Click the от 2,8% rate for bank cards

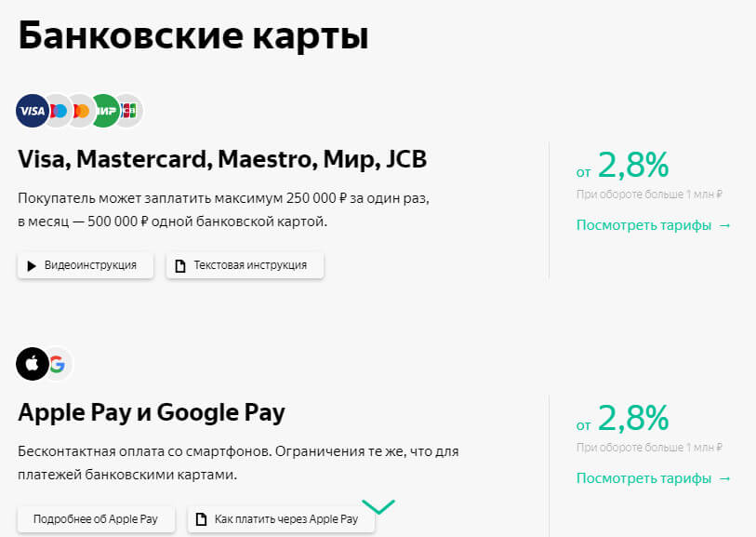coord(621,165)
